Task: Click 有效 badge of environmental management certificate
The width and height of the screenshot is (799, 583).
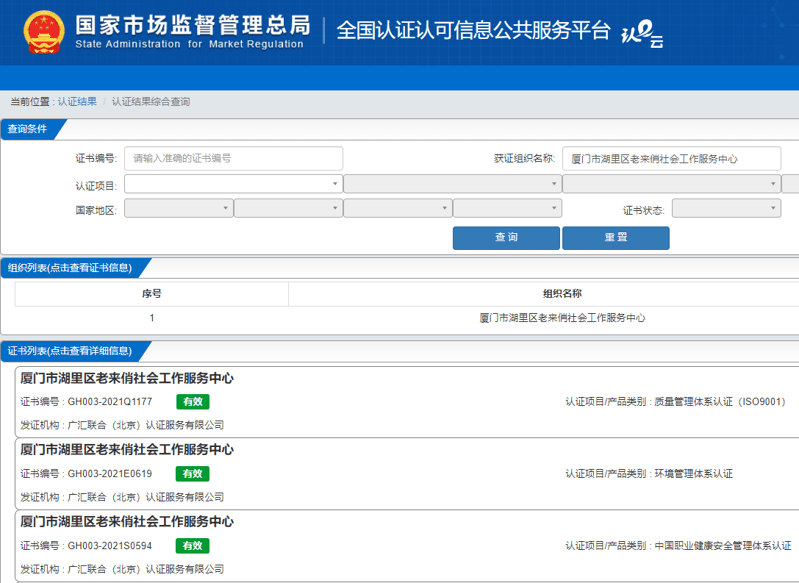Action: click(192, 474)
